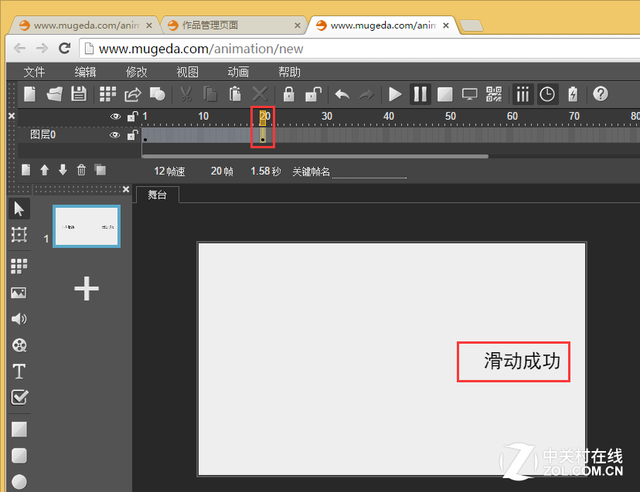Screen dimensions: 640x492
Task: Open the 动画 menu
Action: click(238, 72)
